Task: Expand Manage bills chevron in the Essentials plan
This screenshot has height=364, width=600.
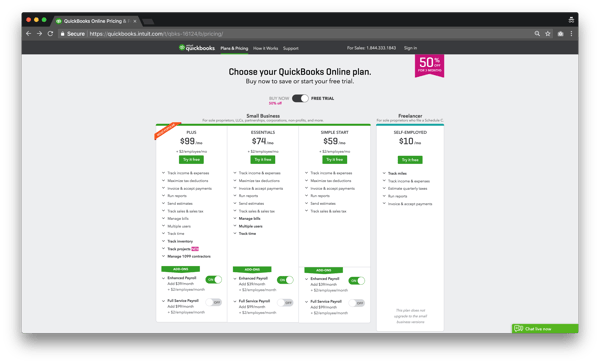Action: pyautogui.click(x=235, y=218)
